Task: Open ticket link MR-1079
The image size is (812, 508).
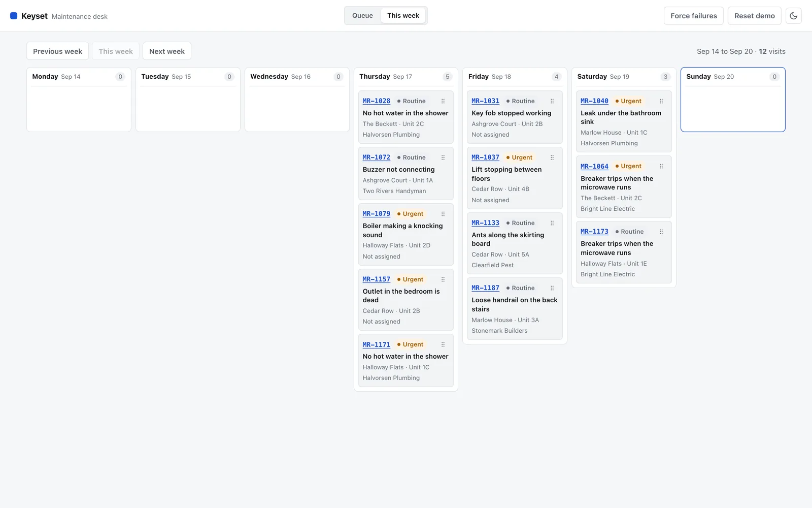Action: point(377,214)
